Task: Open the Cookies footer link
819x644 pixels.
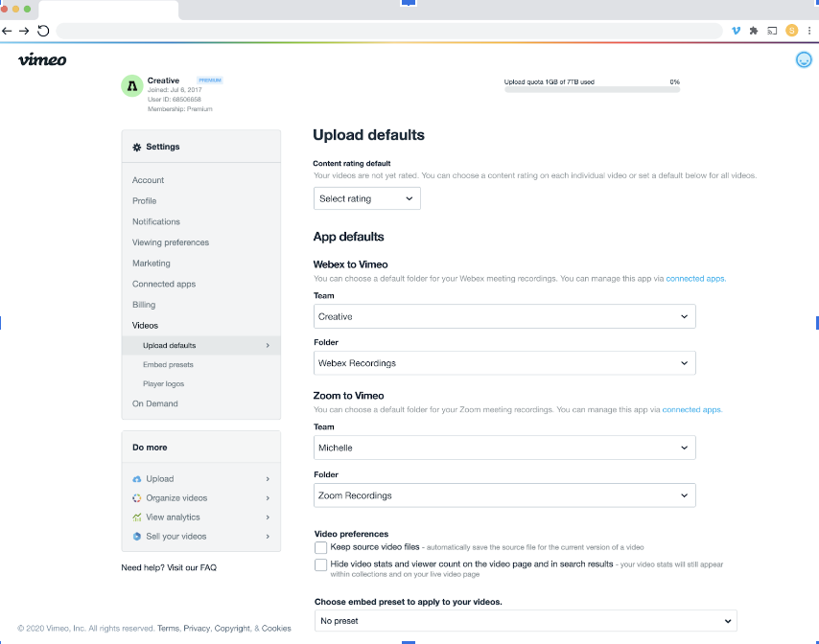Action: pyautogui.click(x=276, y=629)
